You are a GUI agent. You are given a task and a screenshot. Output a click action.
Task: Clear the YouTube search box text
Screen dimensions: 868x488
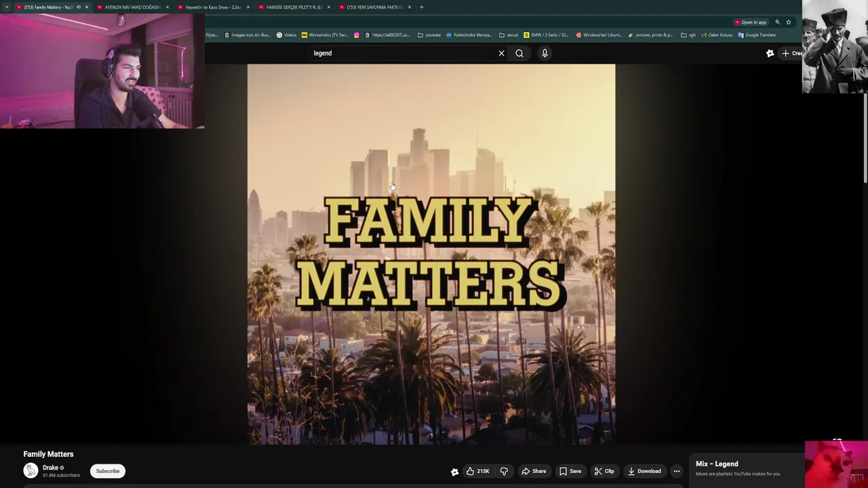(x=501, y=53)
